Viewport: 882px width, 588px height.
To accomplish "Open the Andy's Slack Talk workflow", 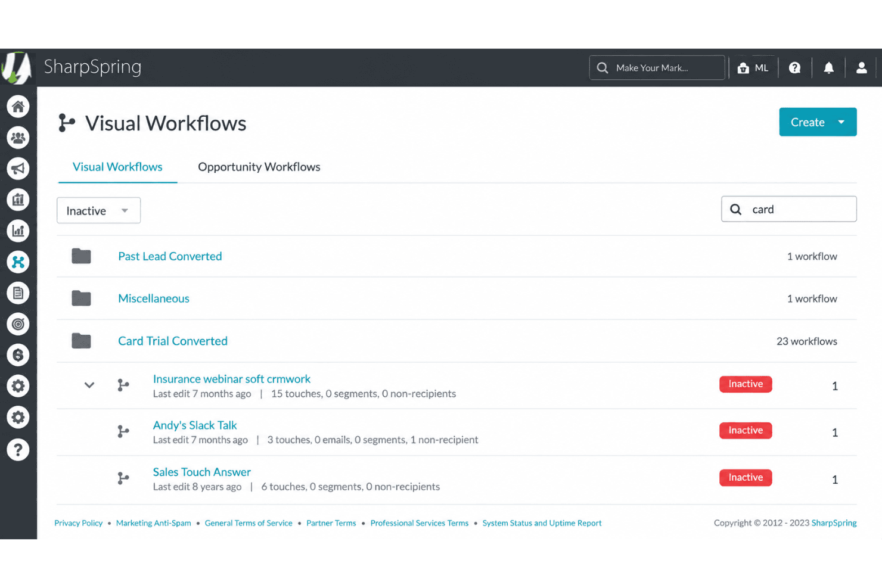I will (x=195, y=425).
